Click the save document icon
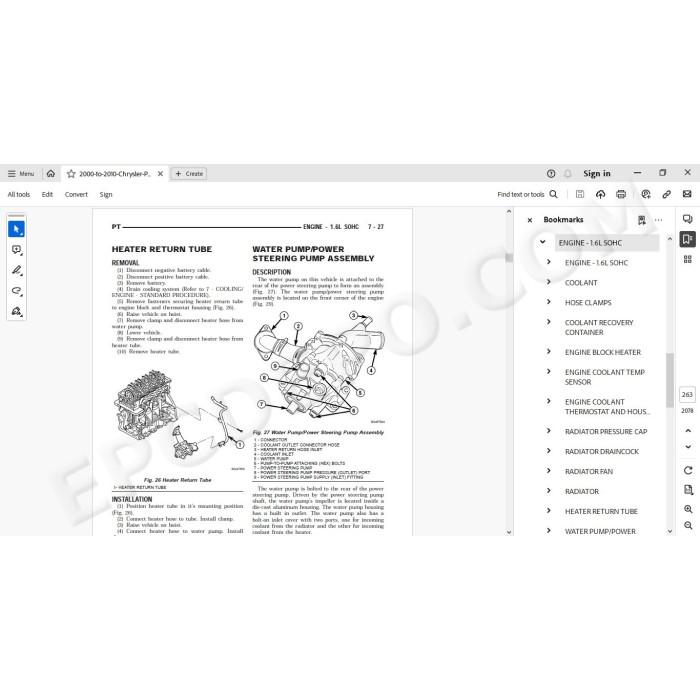The width and height of the screenshot is (700, 700). (580, 194)
